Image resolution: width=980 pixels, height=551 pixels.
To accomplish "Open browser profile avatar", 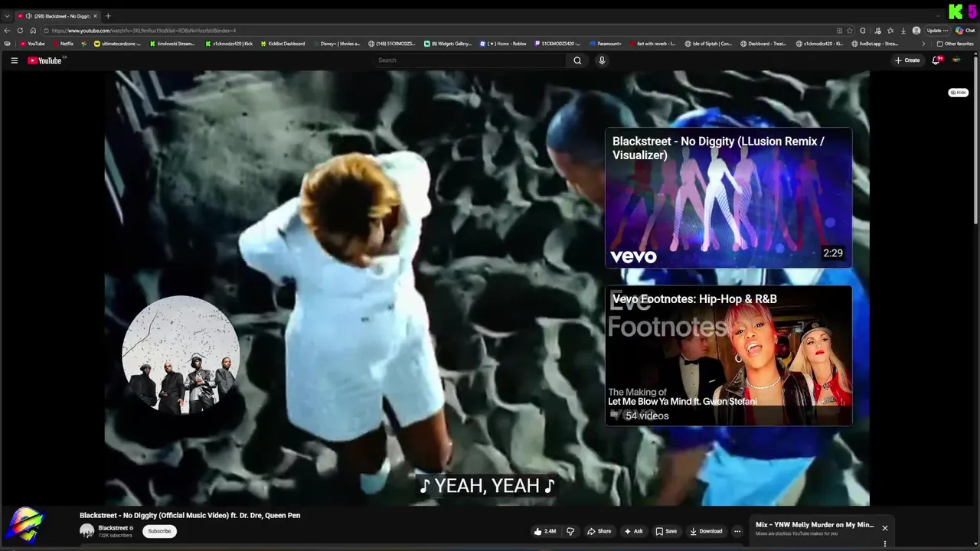I will point(916,31).
